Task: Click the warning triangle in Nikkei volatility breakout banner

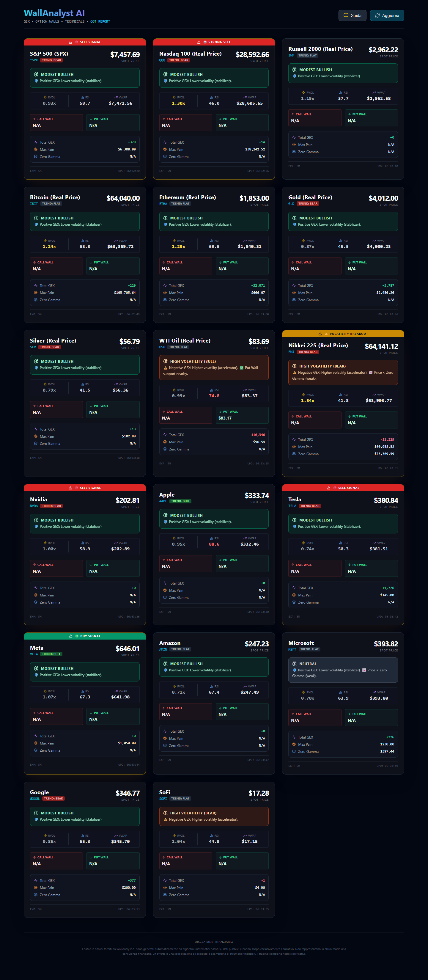Action: click(x=320, y=334)
